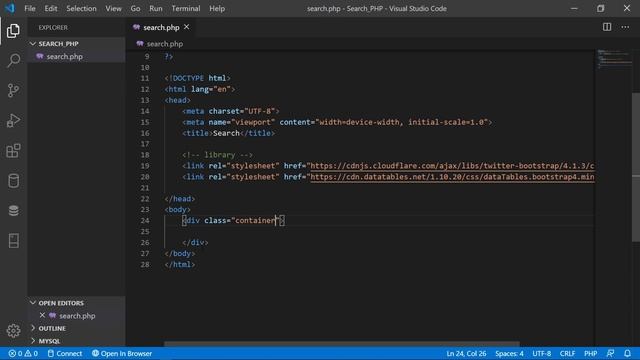The width and height of the screenshot is (640, 360).
Task: Click Ln 24, Col 26 position indicator
Action: [x=466, y=353]
